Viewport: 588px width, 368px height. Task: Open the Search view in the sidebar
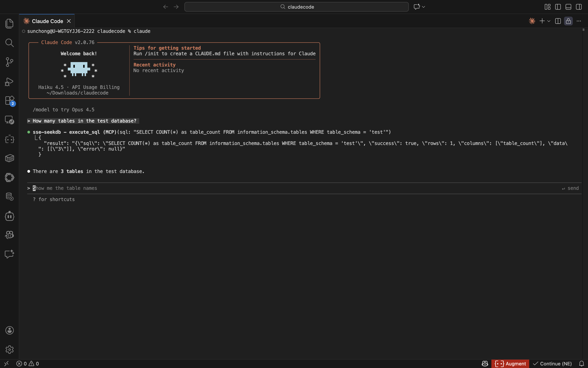(9, 43)
